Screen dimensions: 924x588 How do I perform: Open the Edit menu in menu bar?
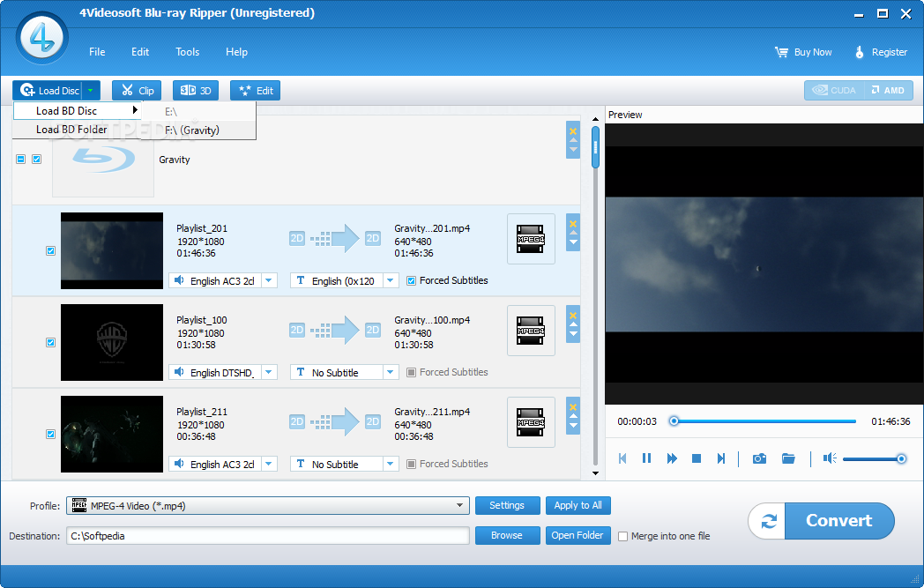coord(140,52)
